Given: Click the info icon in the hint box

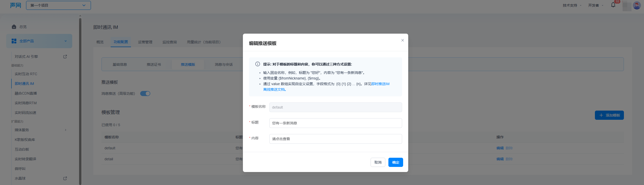Looking at the screenshot, I should coord(258,64).
